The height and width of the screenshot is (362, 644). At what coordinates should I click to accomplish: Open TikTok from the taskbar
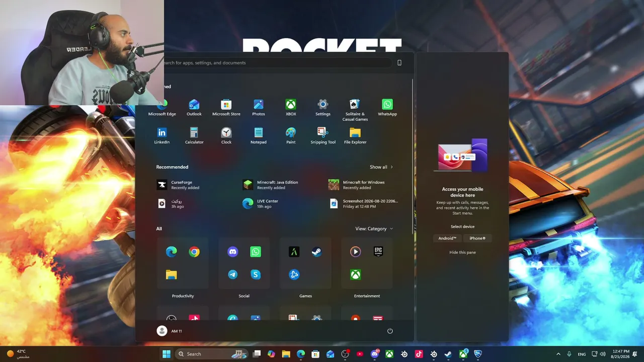pyautogui.click(x=419, y=354)
